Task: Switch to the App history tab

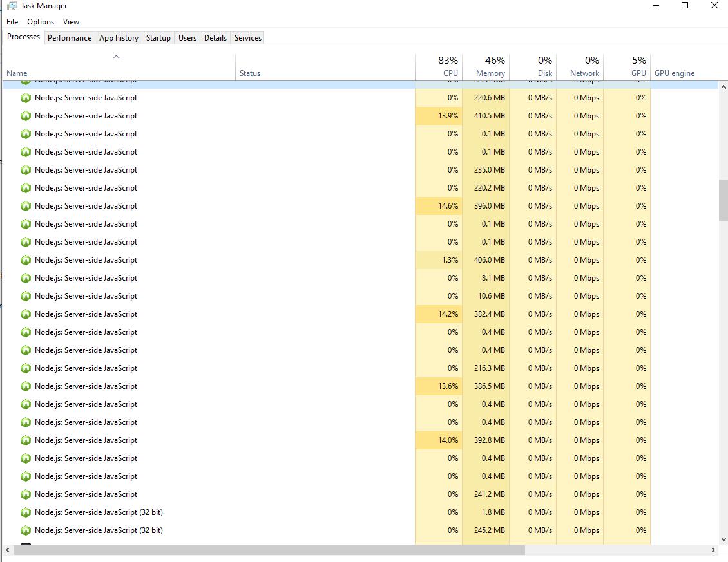Action: [x=119, y=37]
